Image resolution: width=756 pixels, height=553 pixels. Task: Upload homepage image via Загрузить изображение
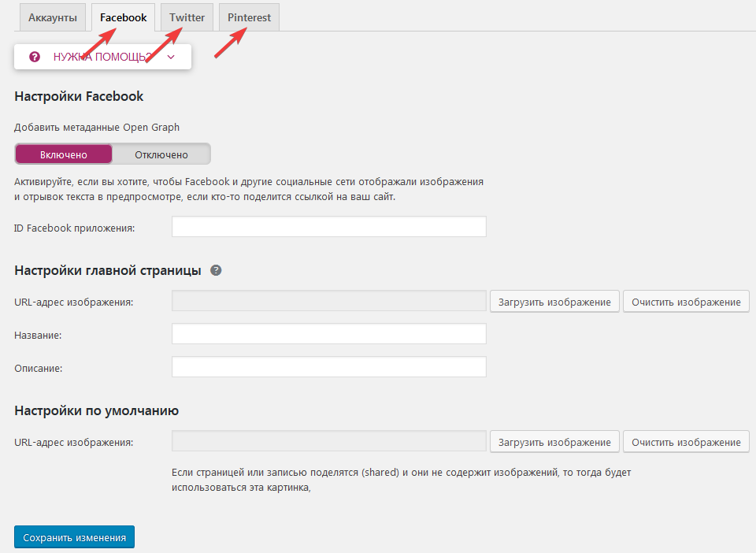tap(554, 302)
